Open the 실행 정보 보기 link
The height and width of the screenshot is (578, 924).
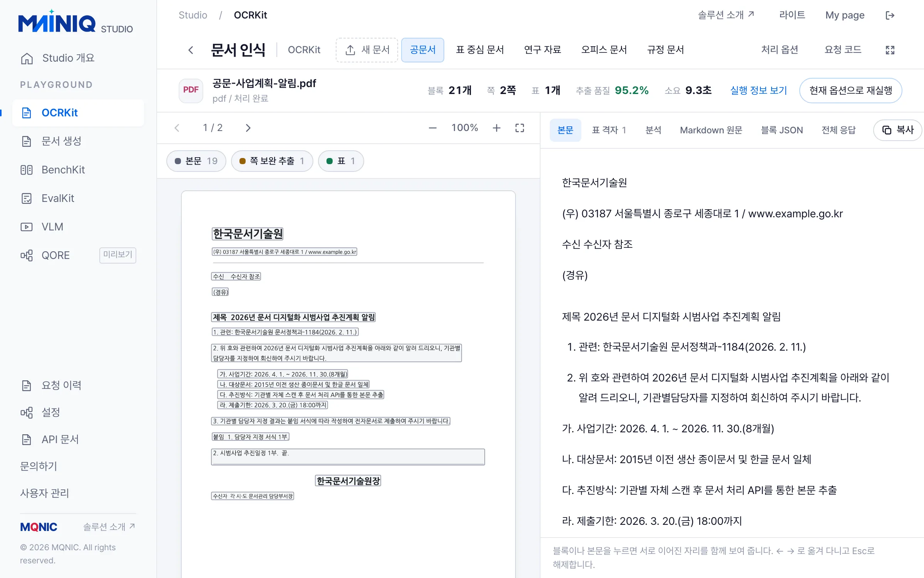tap(758, 91)
